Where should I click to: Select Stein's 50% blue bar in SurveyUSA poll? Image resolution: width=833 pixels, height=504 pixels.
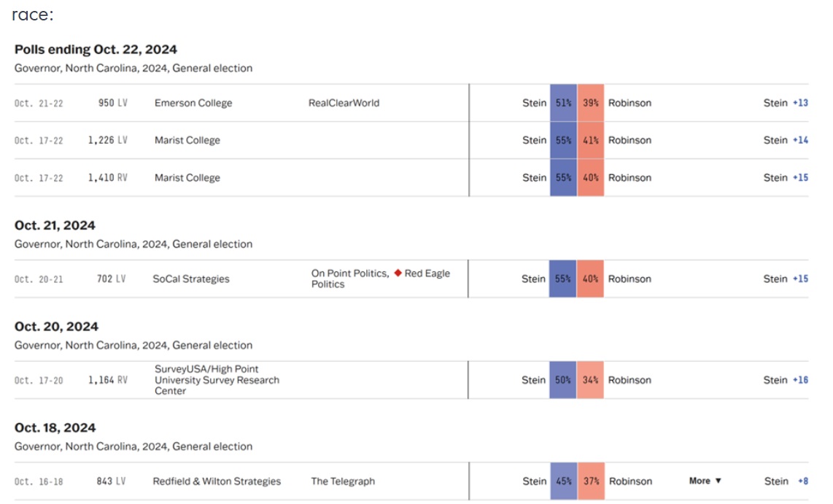pyautogui.click(x=563, y=380)
